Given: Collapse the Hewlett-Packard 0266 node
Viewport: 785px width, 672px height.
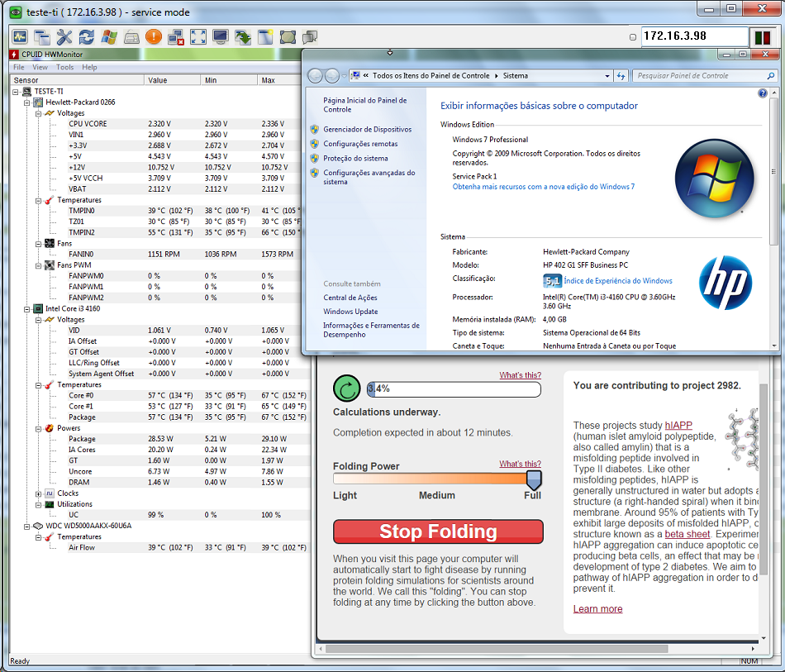Looking at the screenshot, I should [27, 102].
